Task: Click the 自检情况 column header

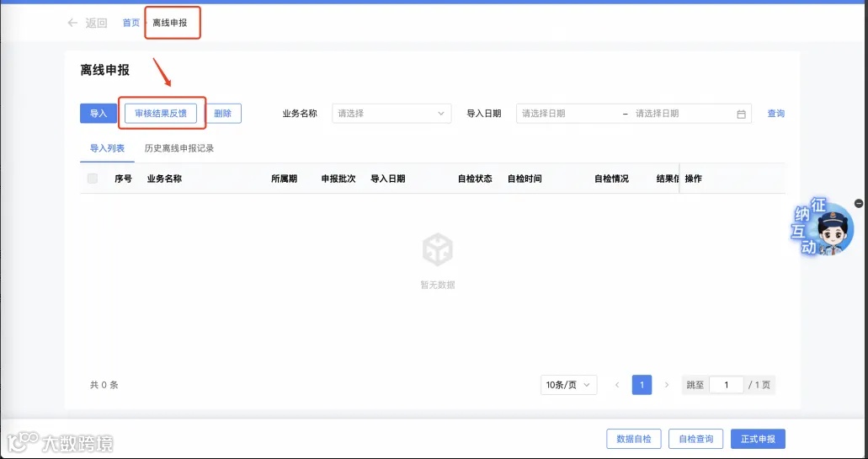Action: point(612,179)
